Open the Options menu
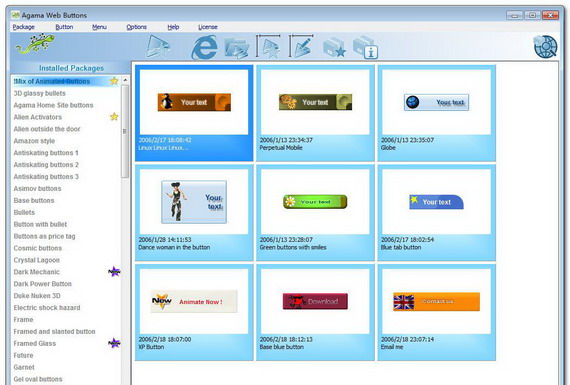Screen dimensions: 570x385 coord(136,27)
